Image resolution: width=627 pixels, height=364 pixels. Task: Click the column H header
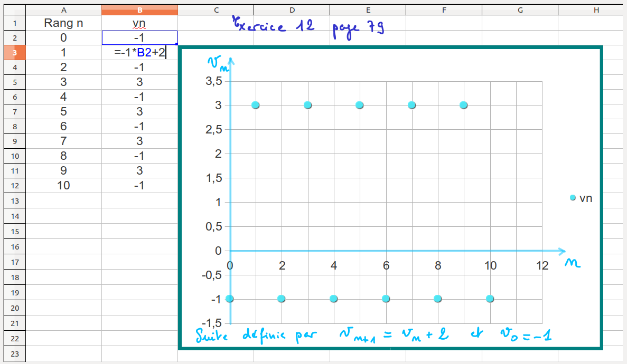pyautogui.click(x=596, y=10)
